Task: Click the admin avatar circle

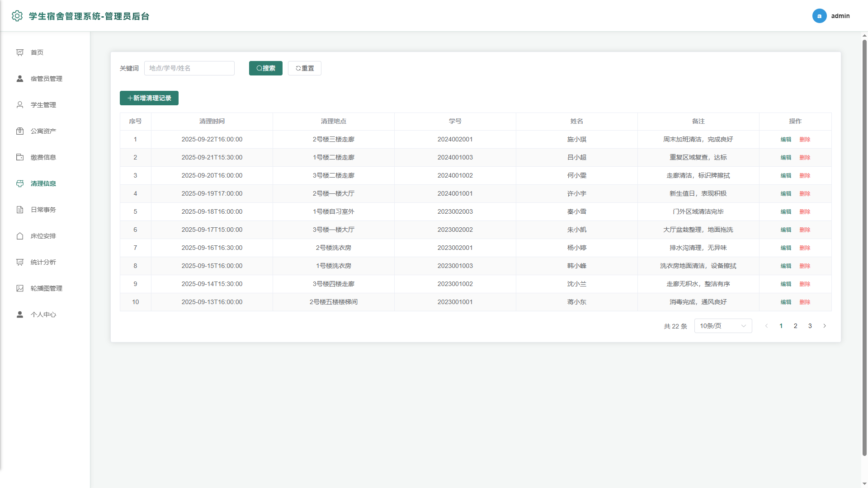Action: (x=819, y=16)
